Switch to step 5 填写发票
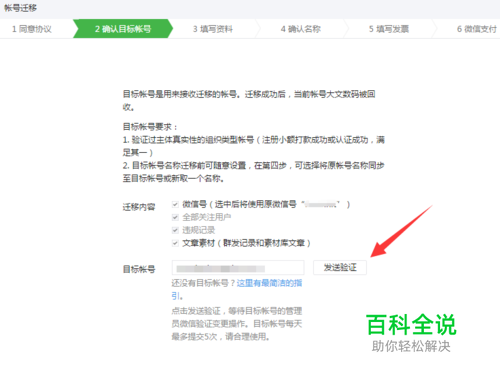 tap(389, 29)
